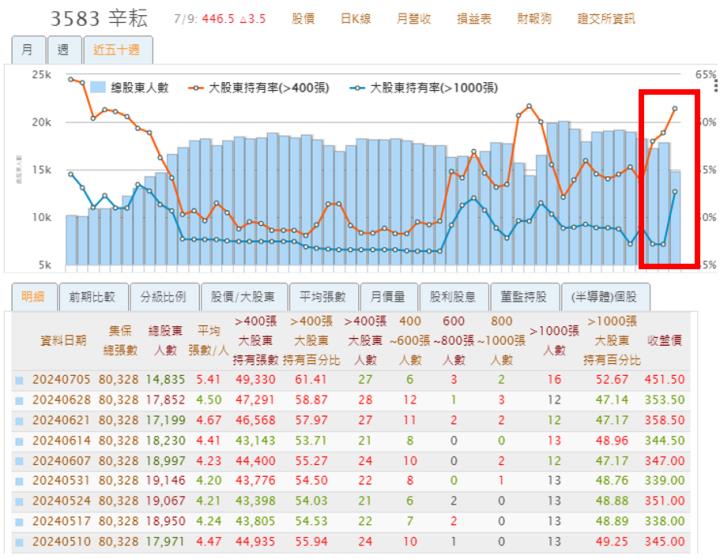Click closing price 451.50

[664, 380]
